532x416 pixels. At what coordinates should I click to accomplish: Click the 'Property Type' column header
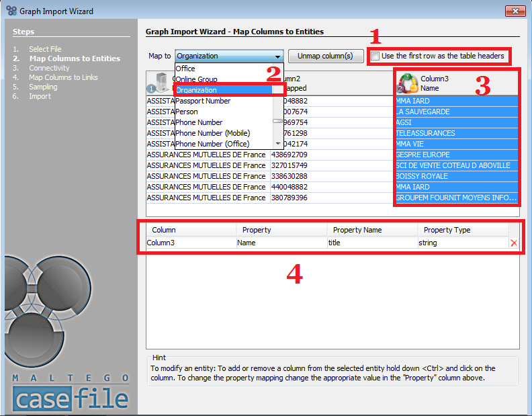[463, 230]
